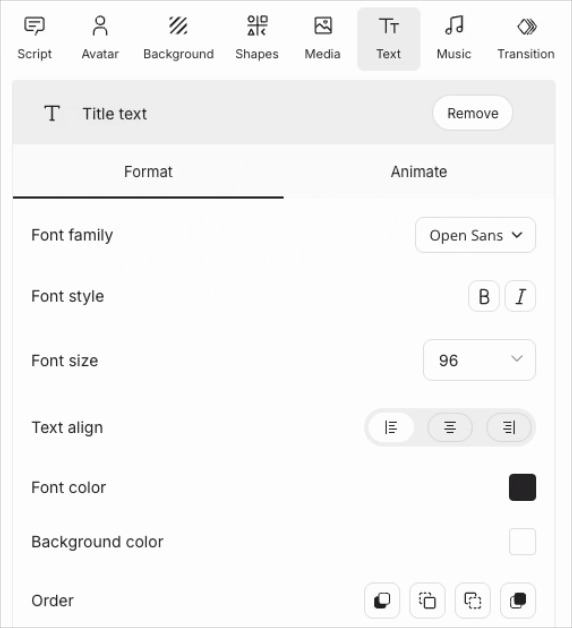
Task: Switch to the Animate tab
Action: (x=419, y=171)
